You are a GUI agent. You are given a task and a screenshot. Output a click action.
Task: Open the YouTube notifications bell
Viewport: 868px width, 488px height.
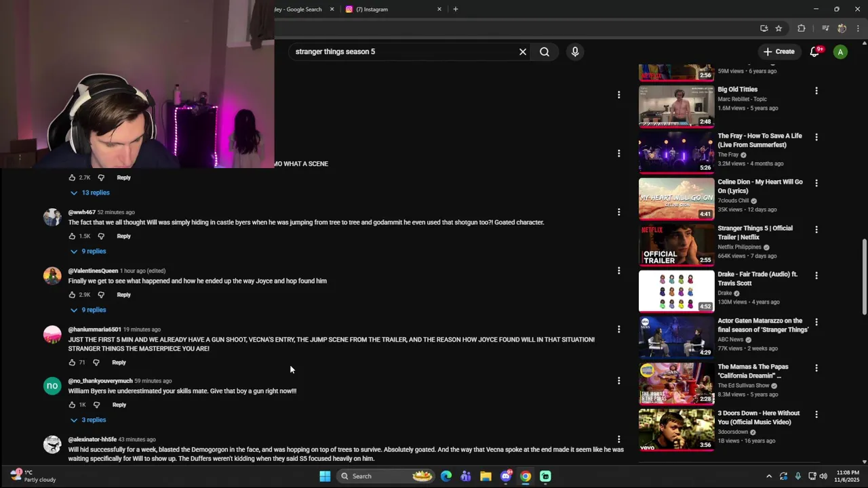point(815,52)
